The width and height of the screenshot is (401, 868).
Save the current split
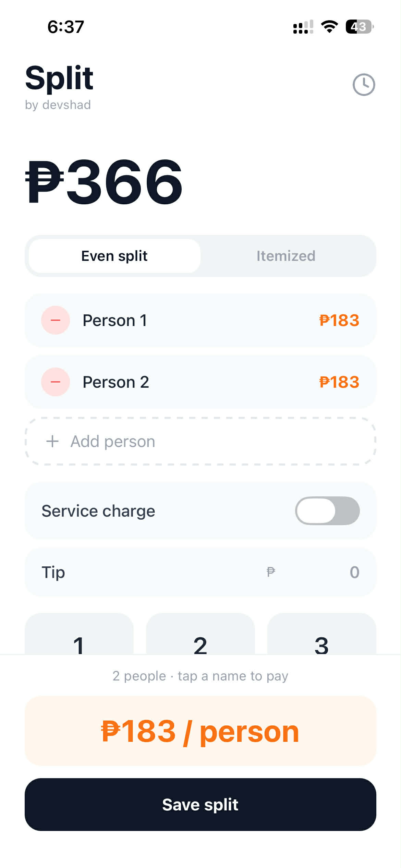point(200,805)
